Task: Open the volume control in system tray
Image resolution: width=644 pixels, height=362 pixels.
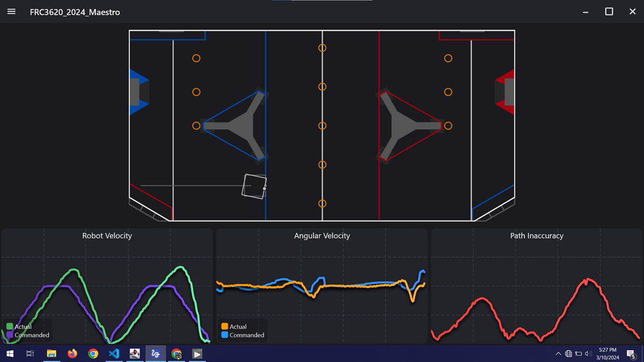Action: point(588,353)
